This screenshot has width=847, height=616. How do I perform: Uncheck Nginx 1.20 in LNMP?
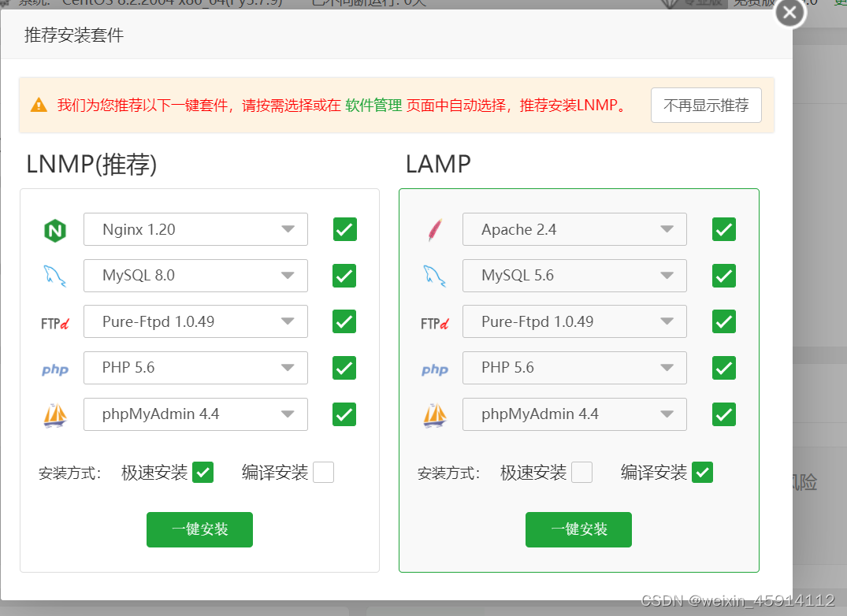pos(344,229)
